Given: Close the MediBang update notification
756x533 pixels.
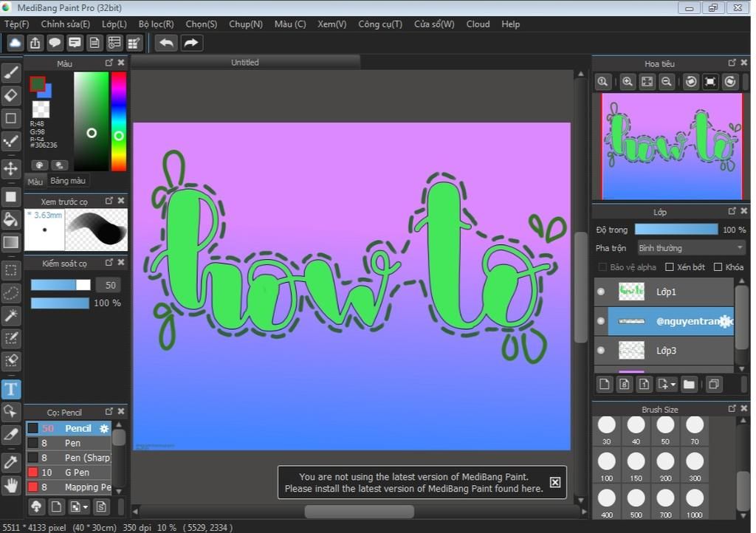Looking at the screenshot, I should tap(555, 482).
